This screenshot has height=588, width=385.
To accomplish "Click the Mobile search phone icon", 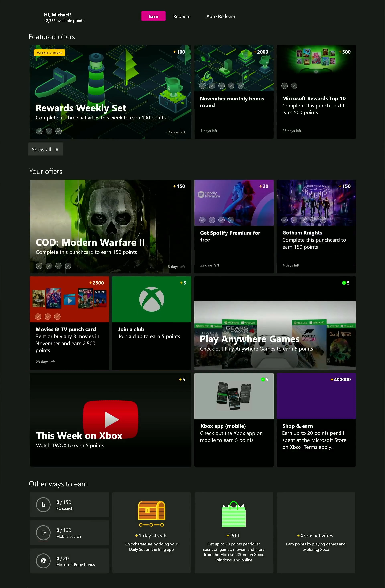I will pyautogui.click(x=43, y=533).
